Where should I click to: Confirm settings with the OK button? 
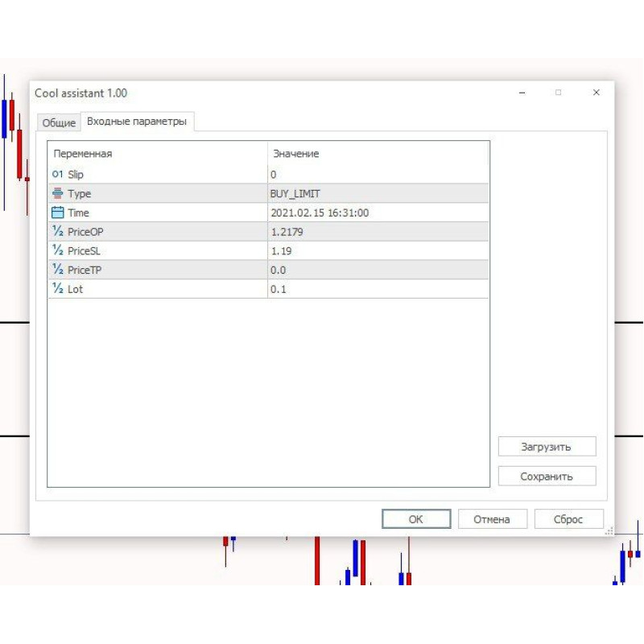415,519
